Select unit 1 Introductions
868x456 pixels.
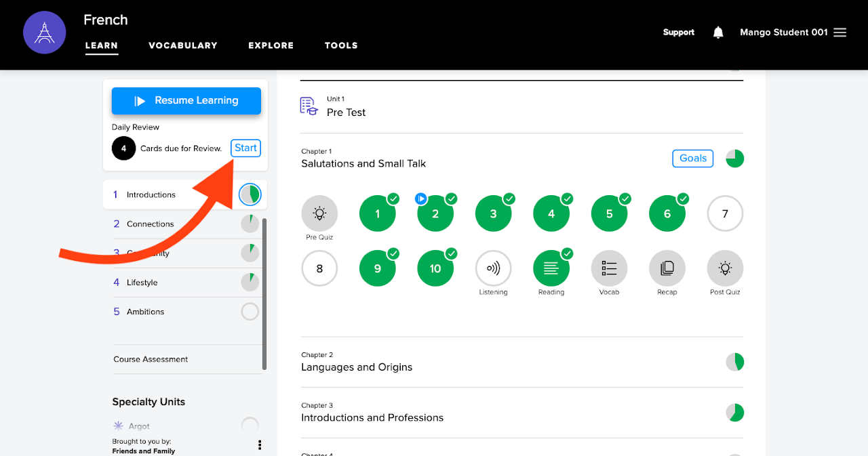[185, 194]
